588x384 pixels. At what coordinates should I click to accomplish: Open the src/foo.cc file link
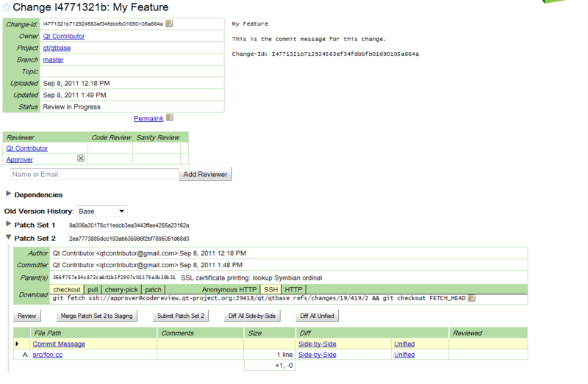49,355
